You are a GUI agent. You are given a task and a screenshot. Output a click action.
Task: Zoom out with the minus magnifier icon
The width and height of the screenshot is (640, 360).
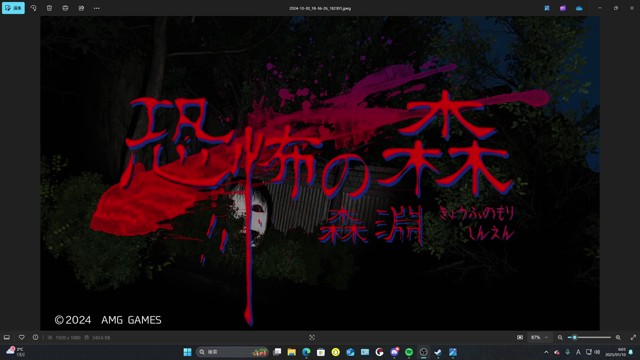(x=560, y=338)
